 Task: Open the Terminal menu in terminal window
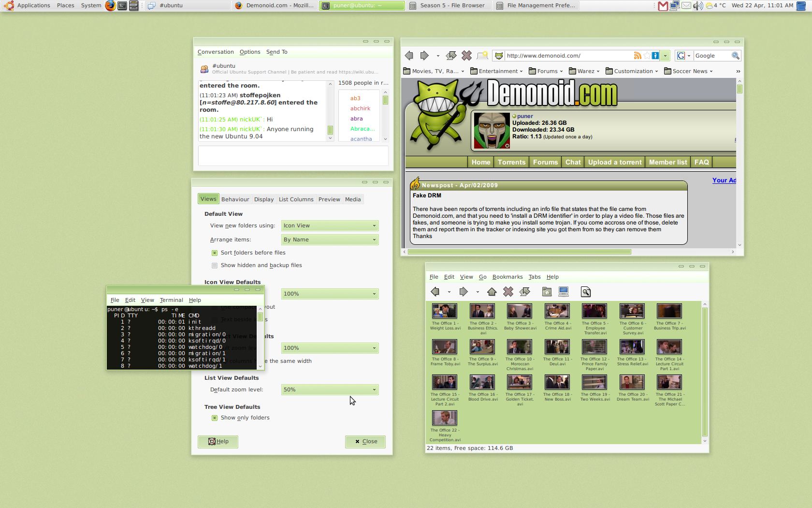[172, 300]
